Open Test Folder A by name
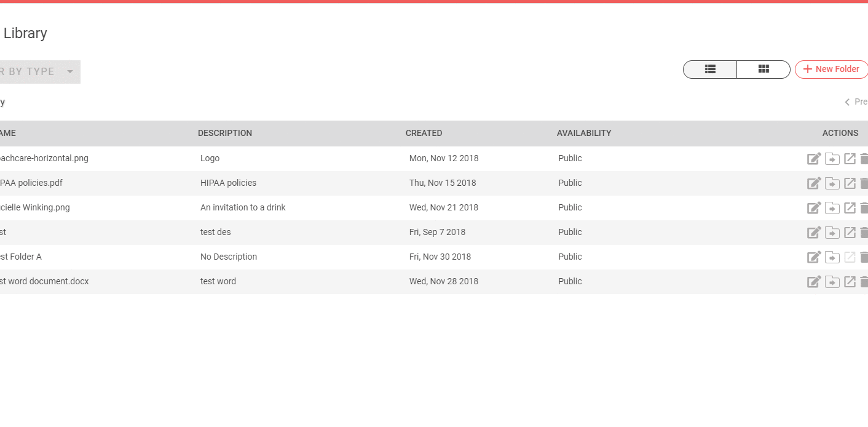 tap(21, 257)
